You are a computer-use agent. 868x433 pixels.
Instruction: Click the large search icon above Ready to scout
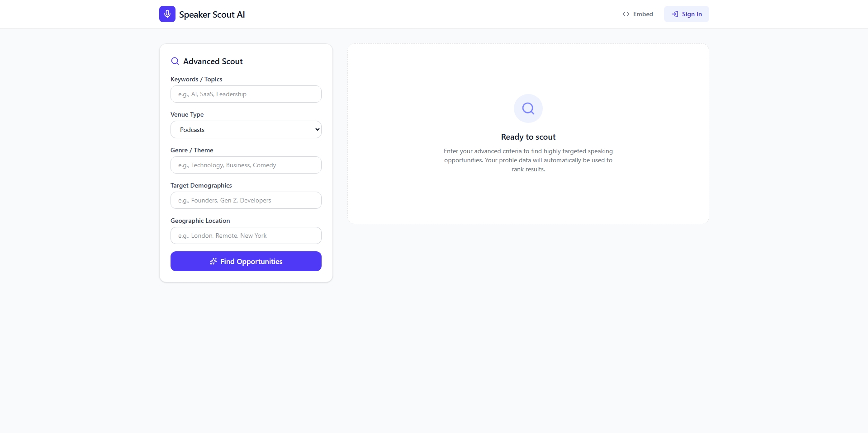pyautogui.click(x=528, y=108)
